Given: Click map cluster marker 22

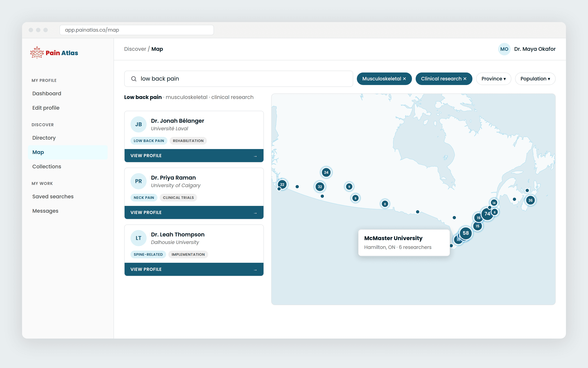Looking at the screenshot, I should pos(282,185).
